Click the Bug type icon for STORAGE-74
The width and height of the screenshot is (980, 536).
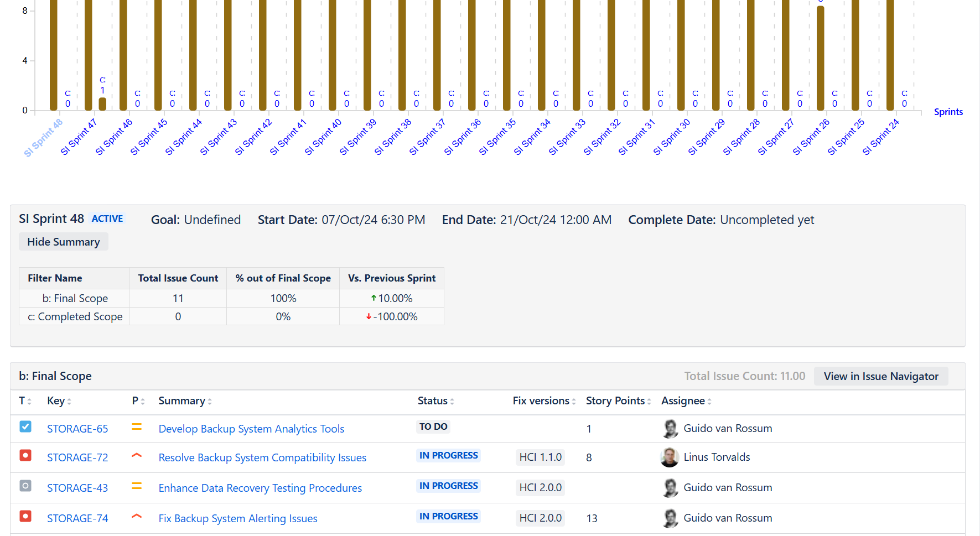25,516
